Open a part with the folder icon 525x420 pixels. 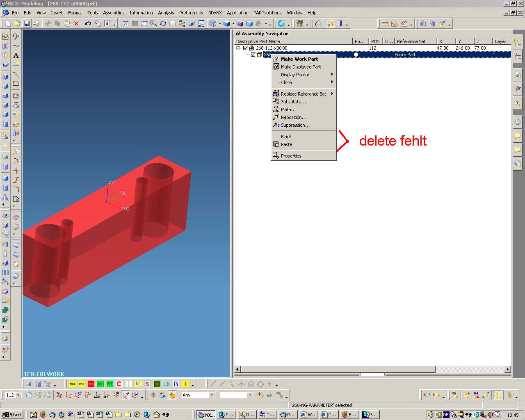(x=17, y=24)
